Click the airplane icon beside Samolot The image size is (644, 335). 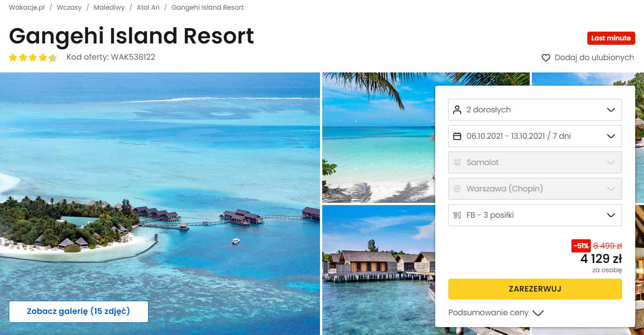click(457, 162)
